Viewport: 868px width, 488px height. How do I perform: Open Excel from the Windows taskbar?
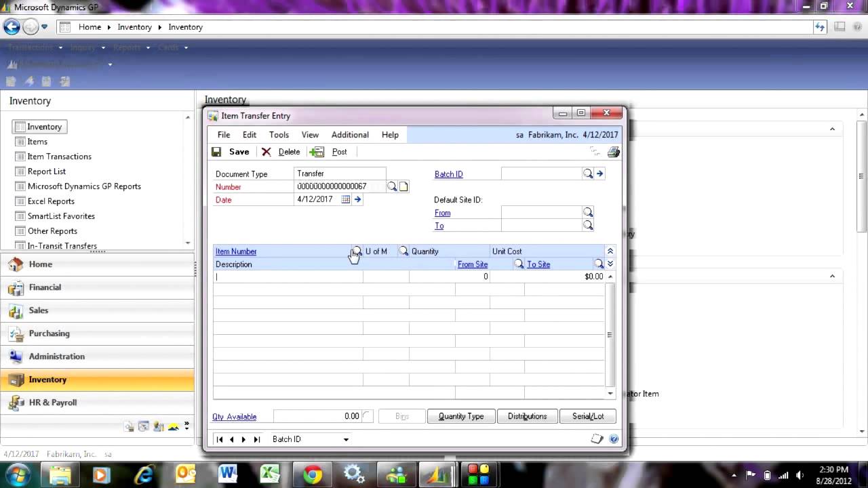click(x=270, y=474)
